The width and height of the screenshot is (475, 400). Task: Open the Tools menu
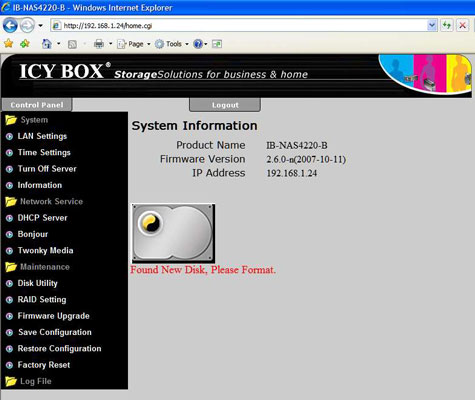(172, 44)
